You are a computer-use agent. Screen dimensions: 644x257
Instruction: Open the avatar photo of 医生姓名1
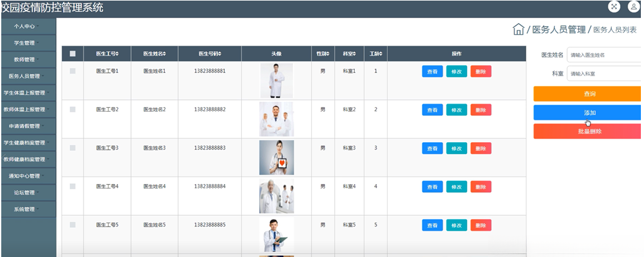tap(276, 80)
